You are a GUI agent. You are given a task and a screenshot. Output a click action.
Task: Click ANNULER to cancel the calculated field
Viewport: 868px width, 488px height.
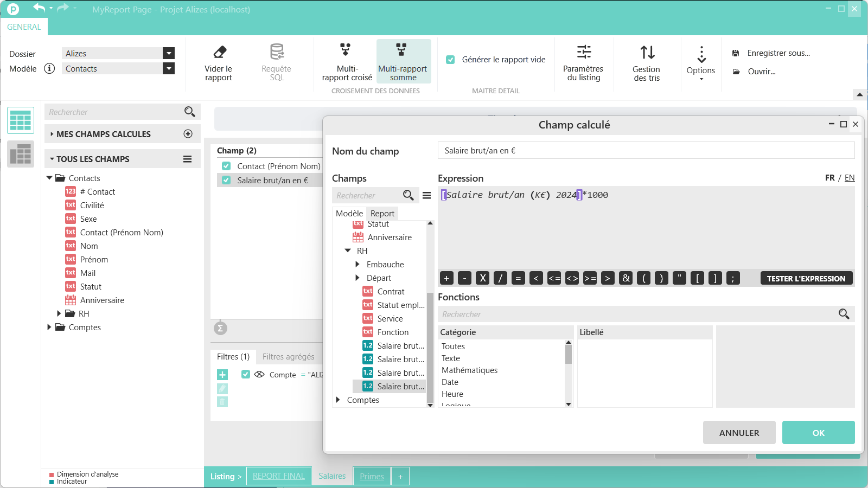pos(739,433)
